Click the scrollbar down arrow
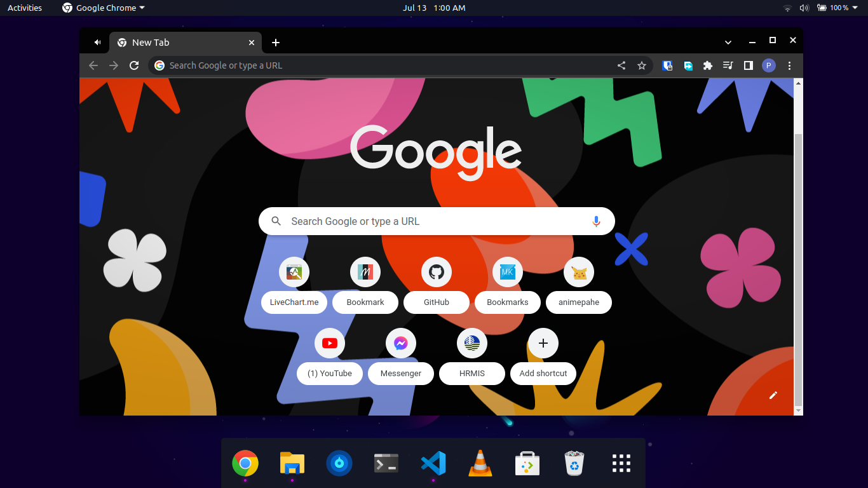 click(799, 411)
